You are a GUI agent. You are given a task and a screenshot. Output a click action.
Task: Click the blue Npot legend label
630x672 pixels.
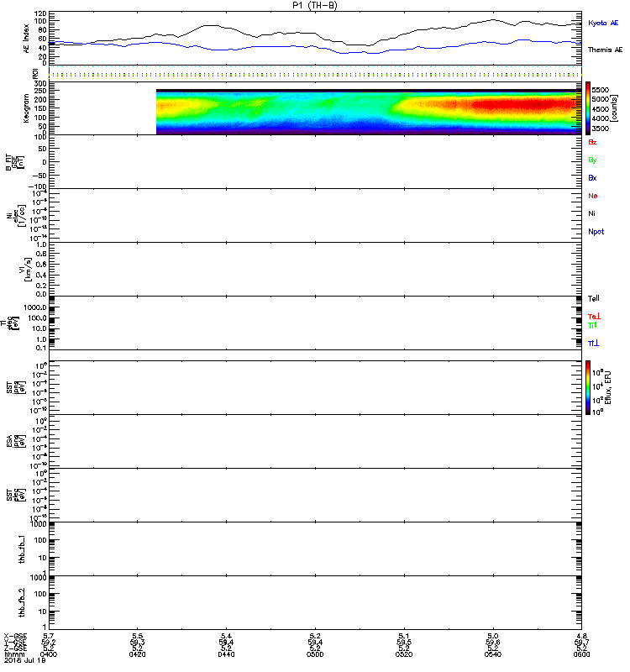coord(596,232)
